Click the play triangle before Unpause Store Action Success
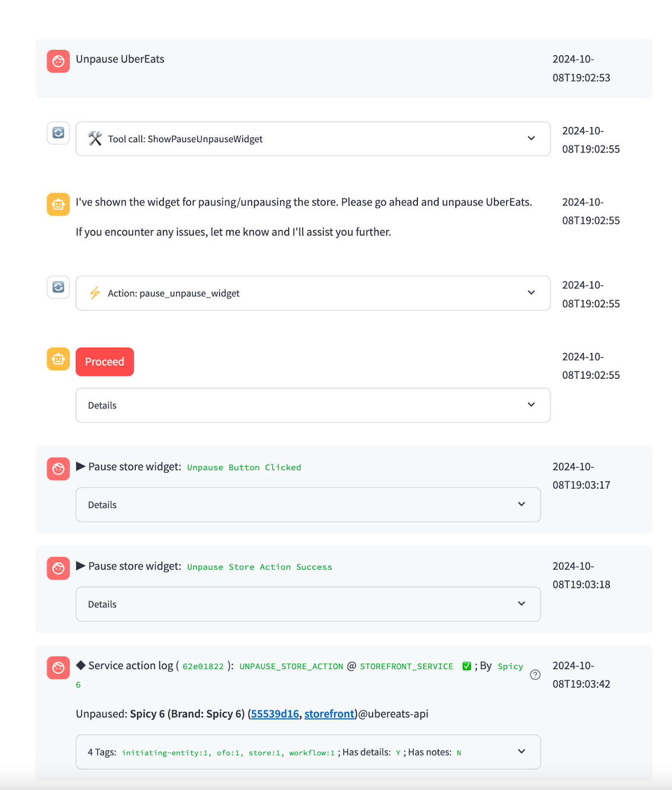672x790 pixels. pos(81,566)
